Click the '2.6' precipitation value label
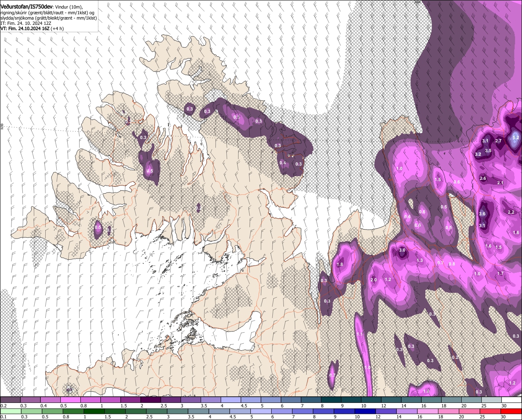The height and width of the screenshot is (420, 522). 483,179
